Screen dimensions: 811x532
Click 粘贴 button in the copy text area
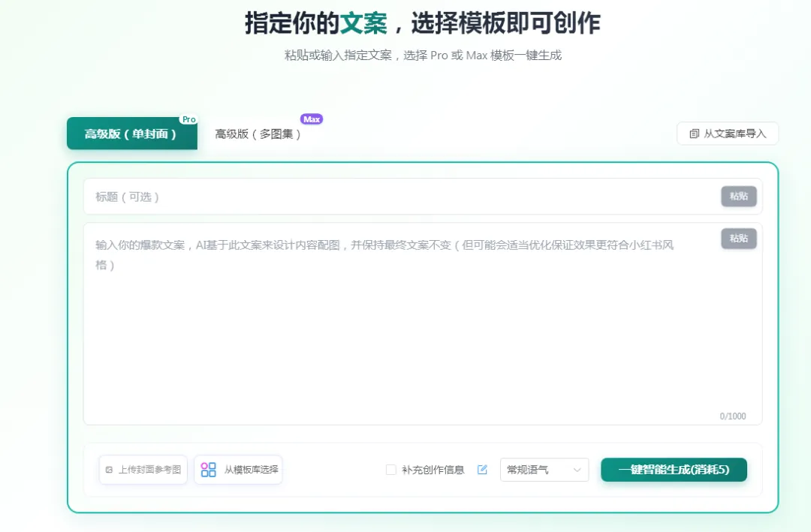point(739,239)
